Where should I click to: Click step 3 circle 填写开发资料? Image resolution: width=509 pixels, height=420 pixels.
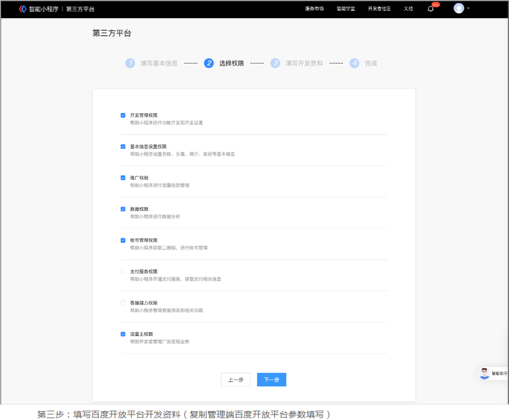coord(275,63)
